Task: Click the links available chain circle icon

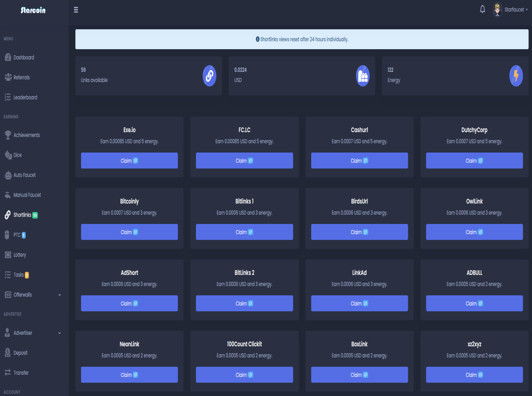Action: click(209, 75)
